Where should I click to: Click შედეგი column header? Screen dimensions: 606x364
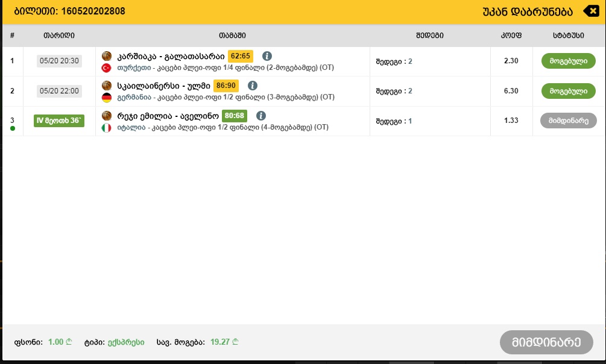point(430,36)
